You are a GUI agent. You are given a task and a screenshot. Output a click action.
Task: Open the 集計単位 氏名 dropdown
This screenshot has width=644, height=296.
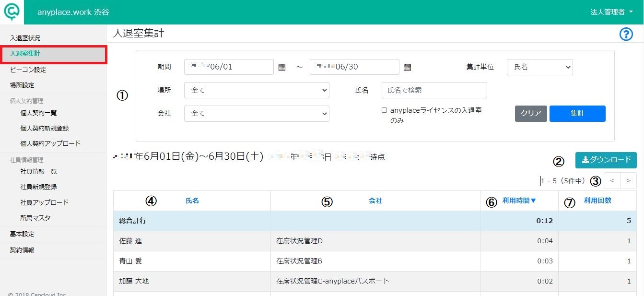pyautogui.click(x=540, y=67)
